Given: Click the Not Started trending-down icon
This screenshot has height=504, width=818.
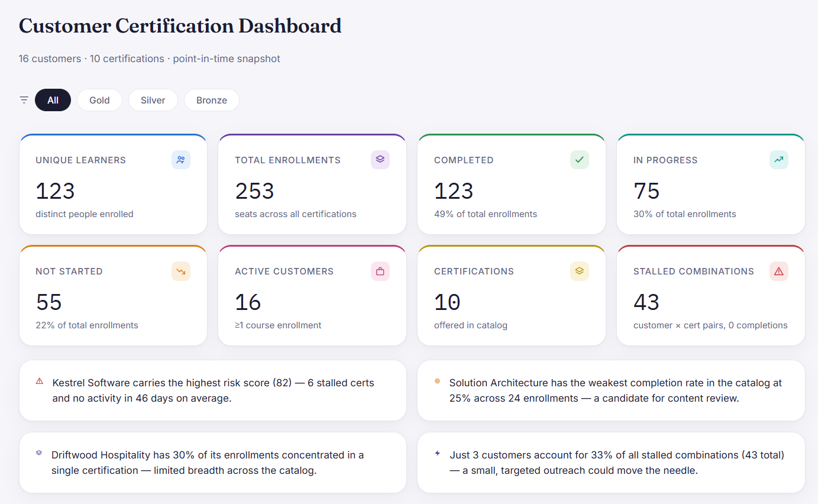Looking at the screenshot, I should coord(181,271).
